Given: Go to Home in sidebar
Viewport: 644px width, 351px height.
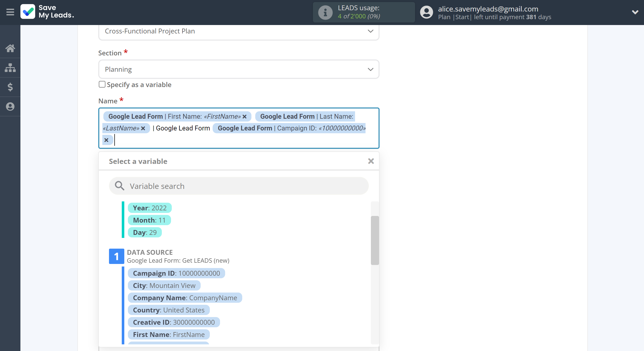Looking at the screenshot, I should coord(10,48).
